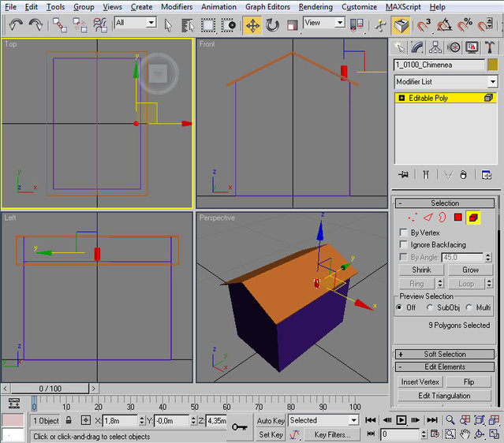
Task: Open the Modifiers menu
Action: tap(177, 6)
